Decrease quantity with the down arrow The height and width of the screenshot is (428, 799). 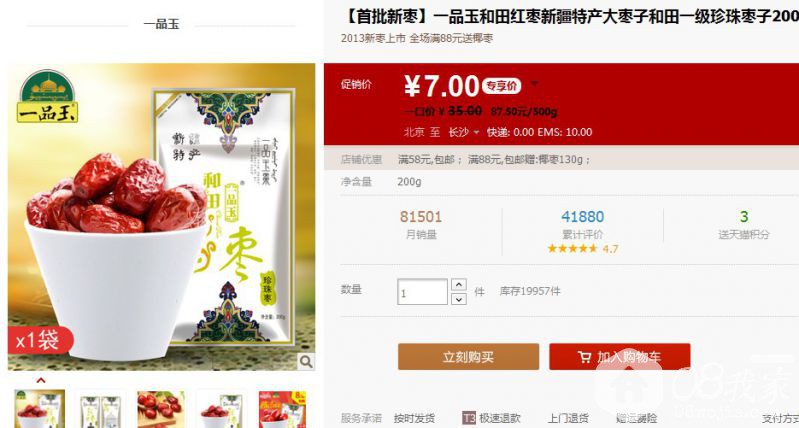[x=459, y=299]
